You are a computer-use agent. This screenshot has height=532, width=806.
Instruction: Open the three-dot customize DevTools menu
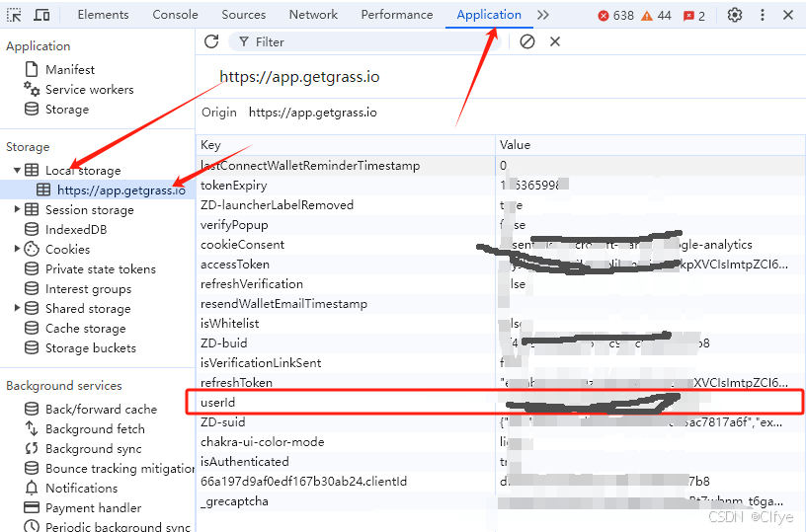coord(763,15)
